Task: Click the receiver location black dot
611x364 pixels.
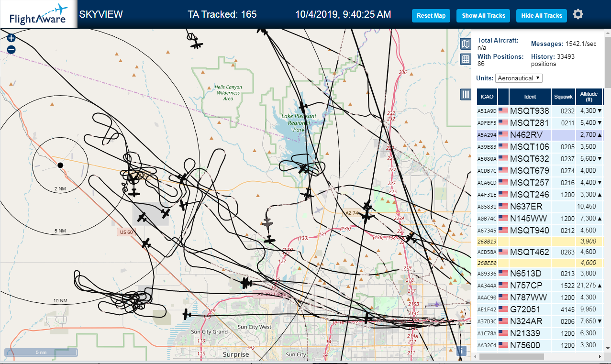Action: 60,165
